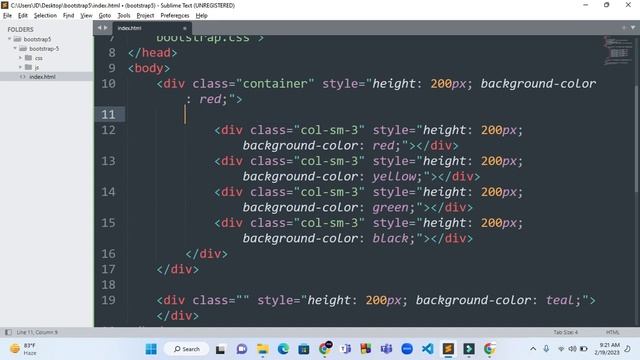Image resolution: width=640 pixels, height=360 pixels.
Task: Expand the js folder arrow
Action: pos(20,67)
